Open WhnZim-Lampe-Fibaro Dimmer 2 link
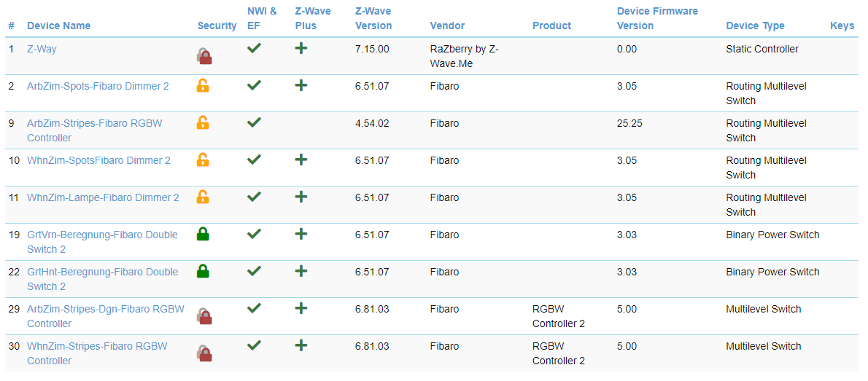Screen dimensions: 868x381 [x=103, y=197]
